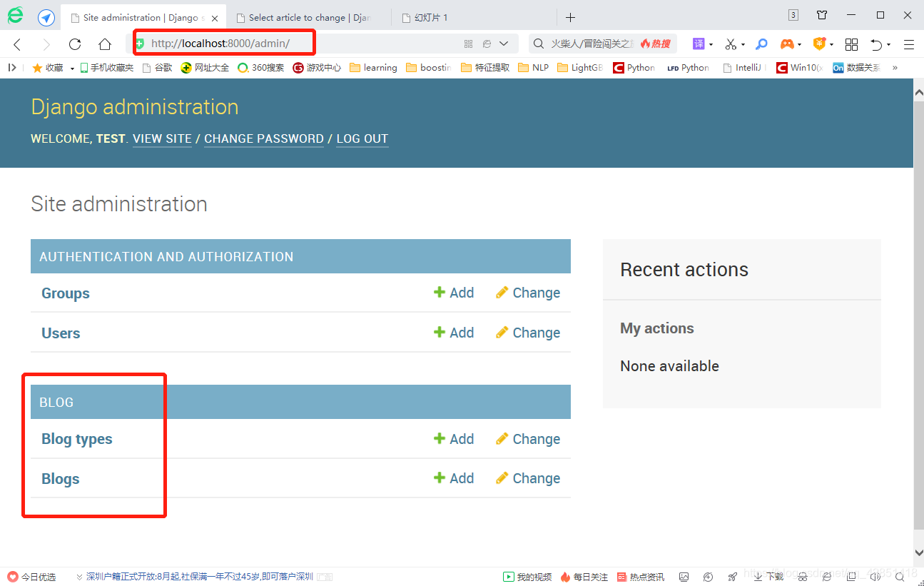This screenshot has height=586, width=924.
Task: Click the browser back arrow
Action: 17,44
